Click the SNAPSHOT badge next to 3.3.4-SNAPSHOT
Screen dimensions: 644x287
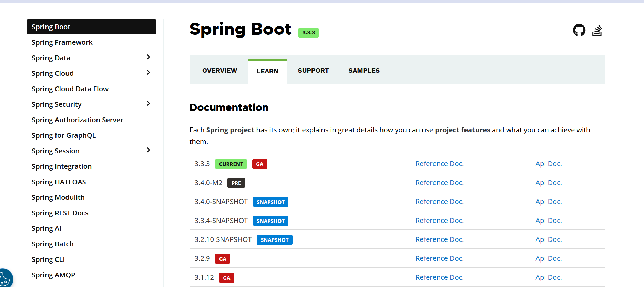[x=270, y=221]
